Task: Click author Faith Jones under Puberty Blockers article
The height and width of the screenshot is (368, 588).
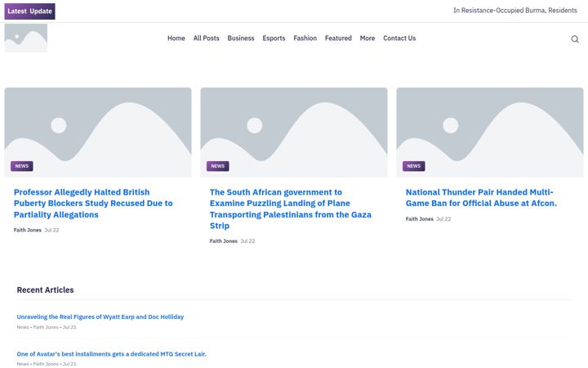Action: tap(28, 230)
